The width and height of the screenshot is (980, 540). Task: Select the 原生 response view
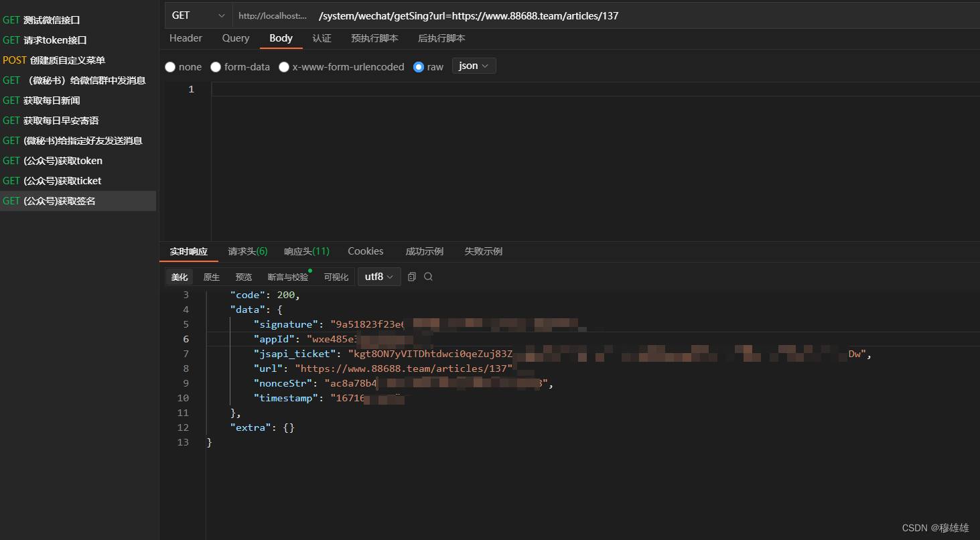pos(212,277)
